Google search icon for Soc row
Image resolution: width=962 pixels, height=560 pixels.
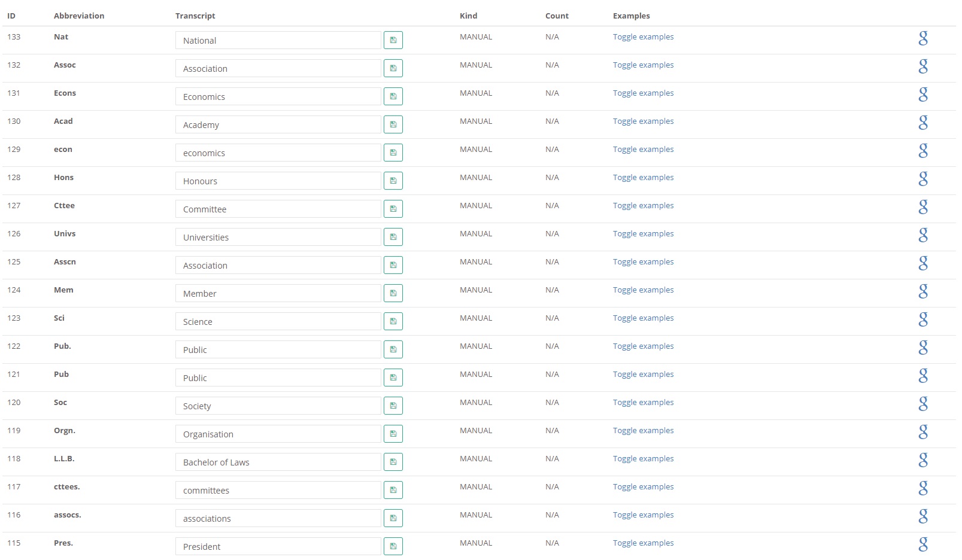coord(923,404)
